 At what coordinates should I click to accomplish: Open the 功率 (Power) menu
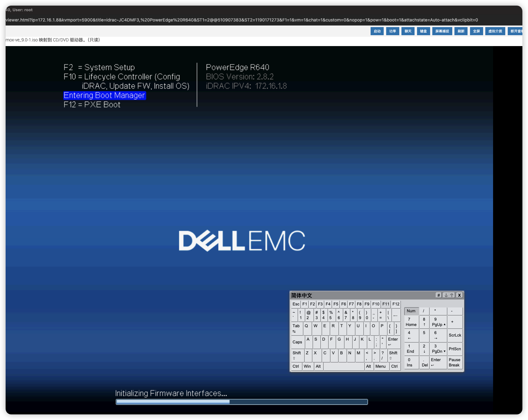(x=392, y=31)
